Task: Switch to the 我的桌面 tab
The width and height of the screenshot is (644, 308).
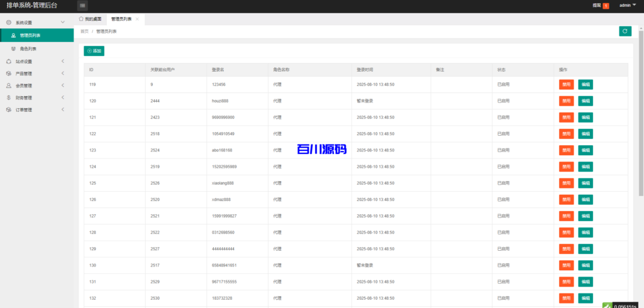Action: click(90, 19)
